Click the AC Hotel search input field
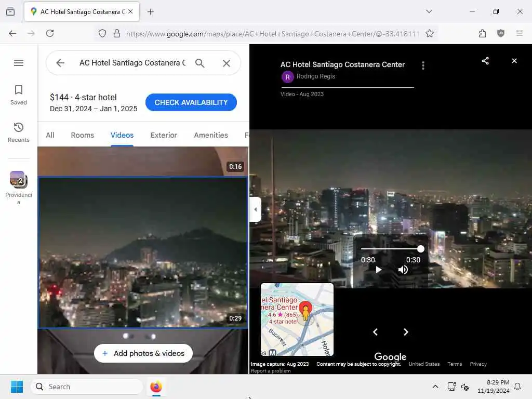Image resolution: width=532 pixels, height=399 pixels. coord(132,63)
